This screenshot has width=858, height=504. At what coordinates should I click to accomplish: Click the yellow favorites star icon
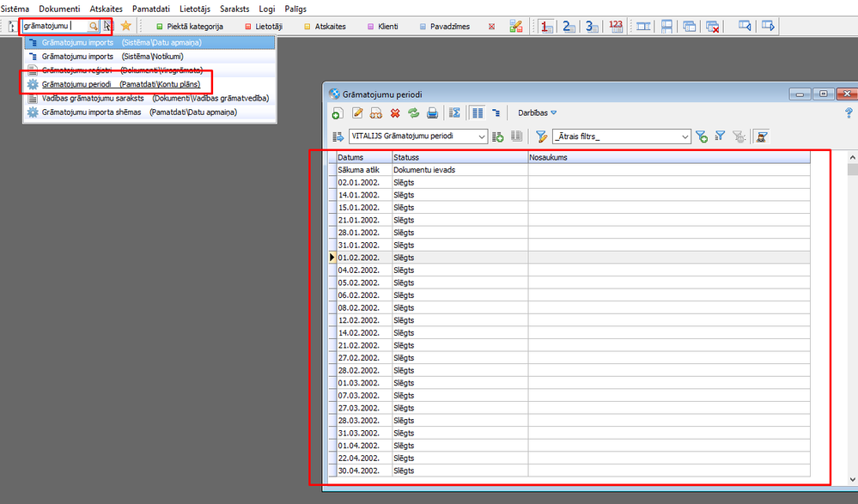point(126,27)
